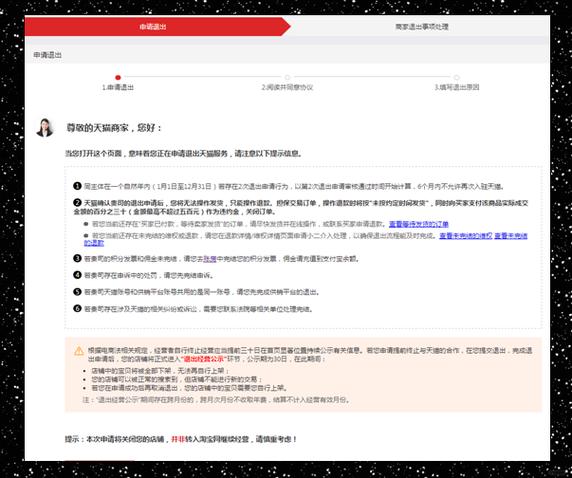Click step label 2.阅读并同意协议

tap(287, 88)
